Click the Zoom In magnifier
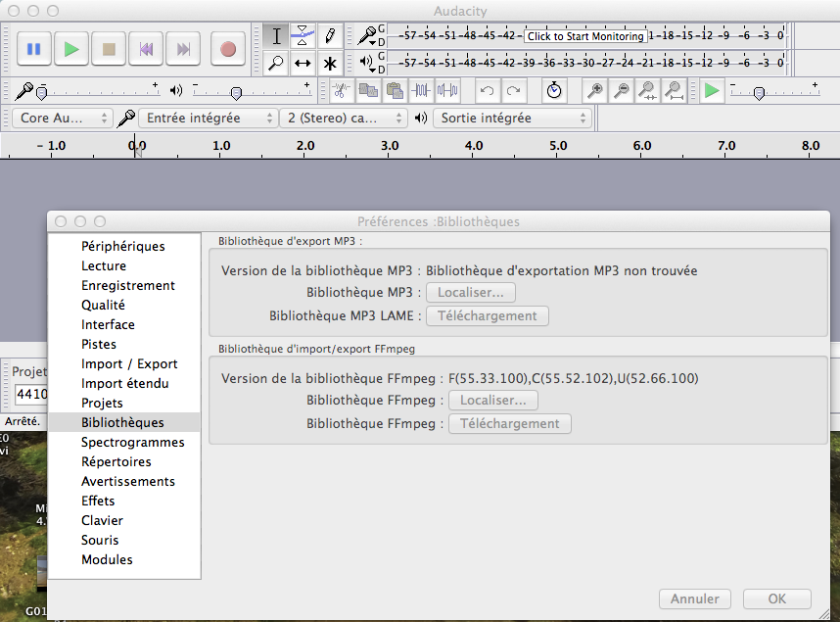The image size is (840, 622). click(594, 91)
